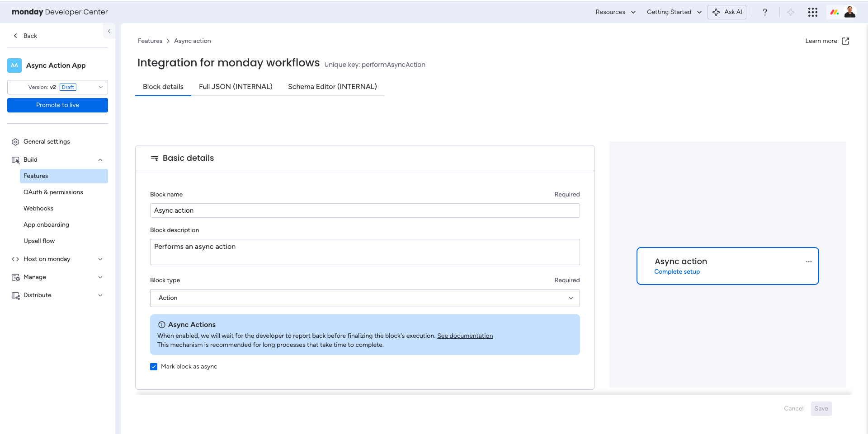Collapse the Build section chevron
868x434 pixels.
point(100,160)
